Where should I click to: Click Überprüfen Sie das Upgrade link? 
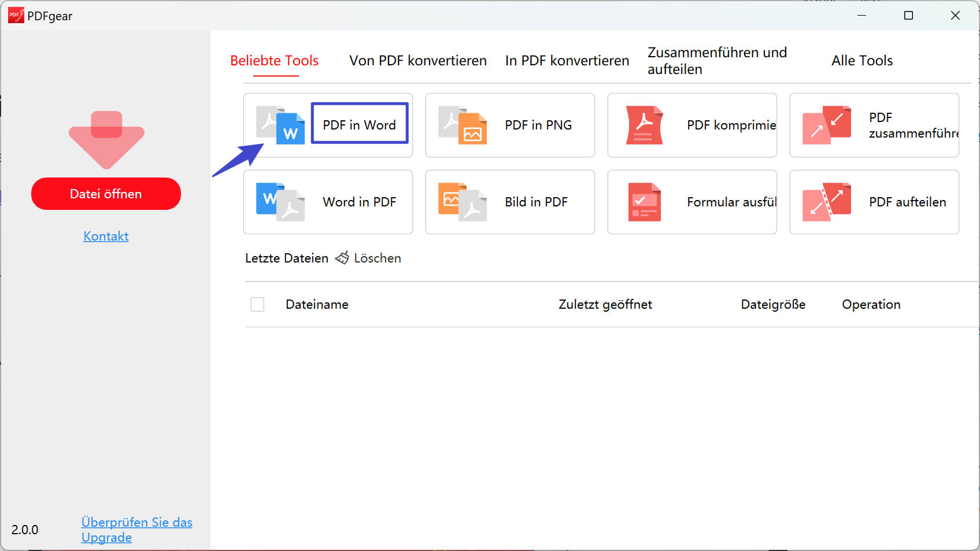[x=136, y=529]
